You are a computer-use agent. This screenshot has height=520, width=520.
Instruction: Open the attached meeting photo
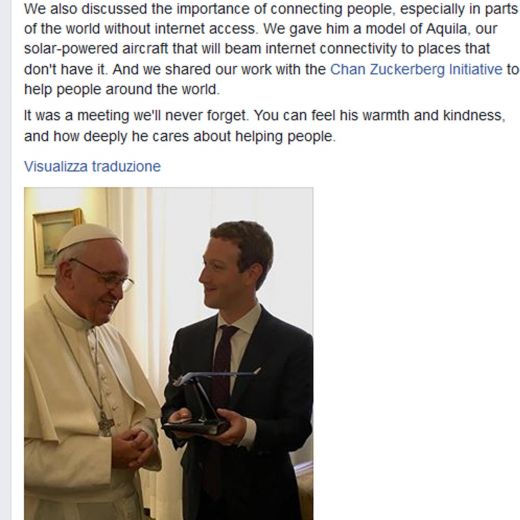point(168,353)
